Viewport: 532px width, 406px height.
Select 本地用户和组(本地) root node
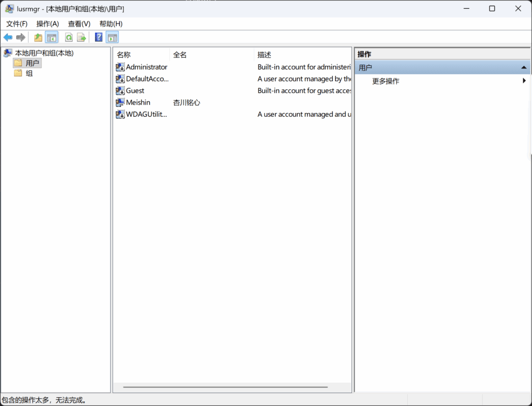tap(44, 53)
